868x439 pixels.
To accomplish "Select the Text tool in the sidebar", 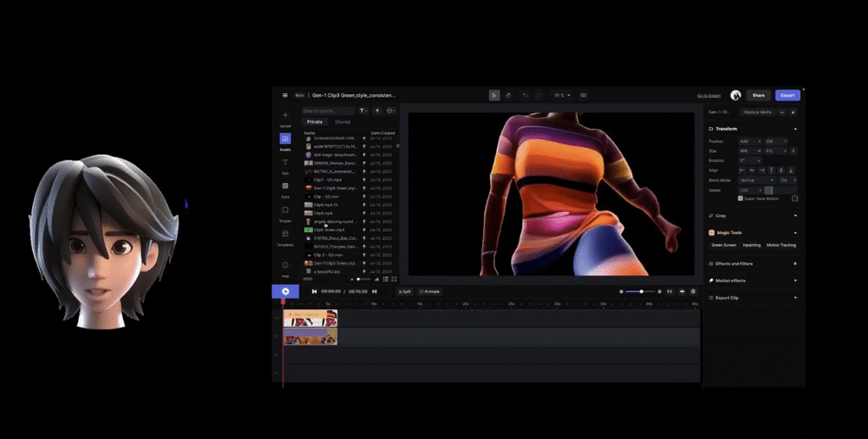I will (x=285, y=163).
